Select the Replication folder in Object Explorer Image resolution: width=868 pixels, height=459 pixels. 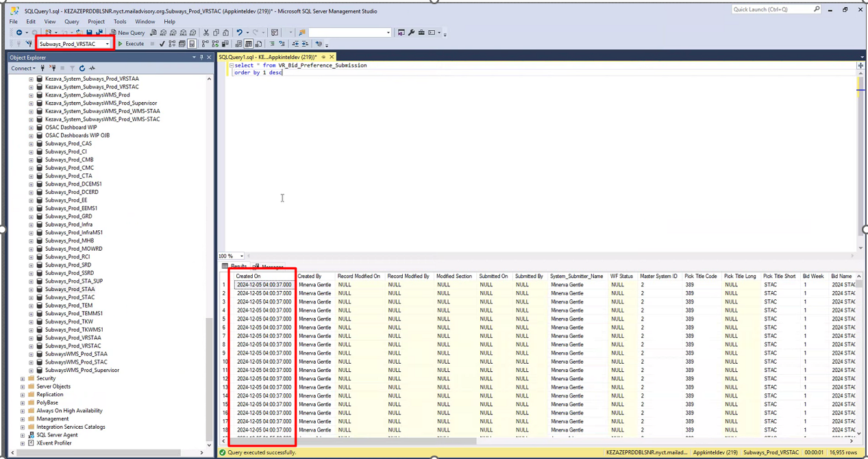click(50, 395)
